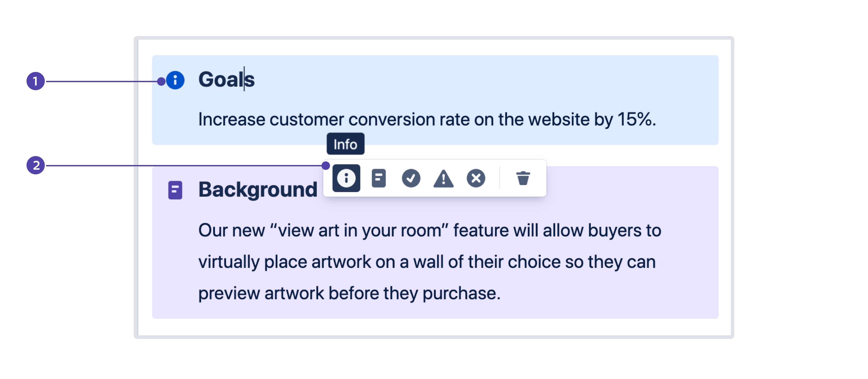This screenshot has width=868, height=379.
Task: Click the purple note icon beside Background
Action: coord(175,190)
